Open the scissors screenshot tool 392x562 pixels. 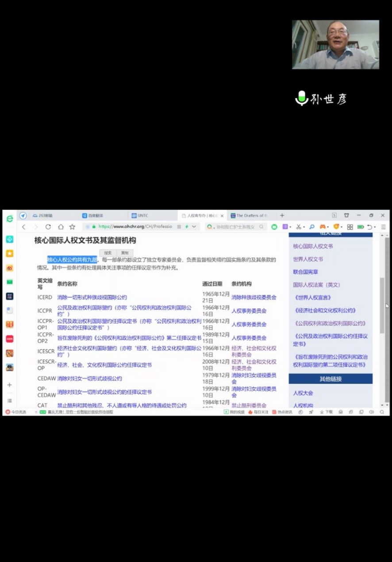pos(299,227)
